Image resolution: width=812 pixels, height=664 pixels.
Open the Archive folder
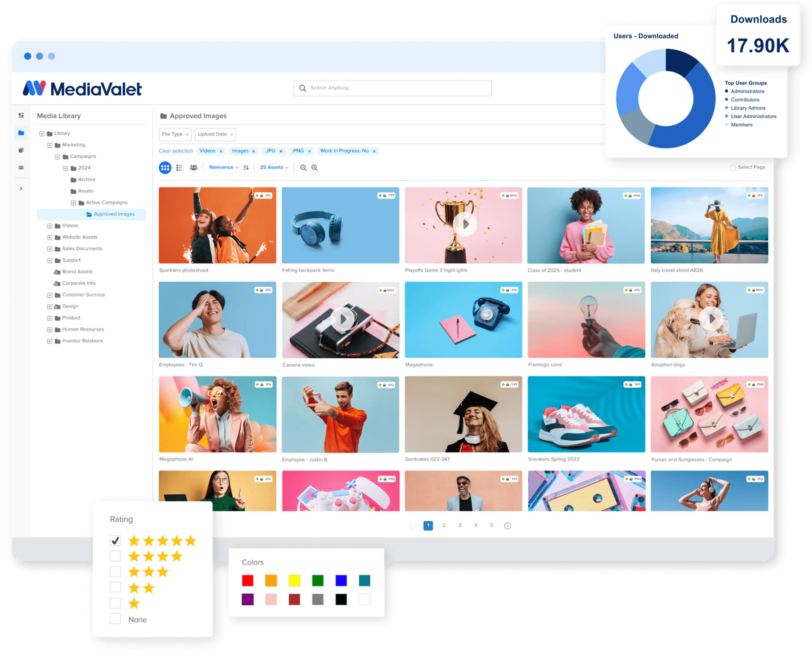[x=83, y=179]
